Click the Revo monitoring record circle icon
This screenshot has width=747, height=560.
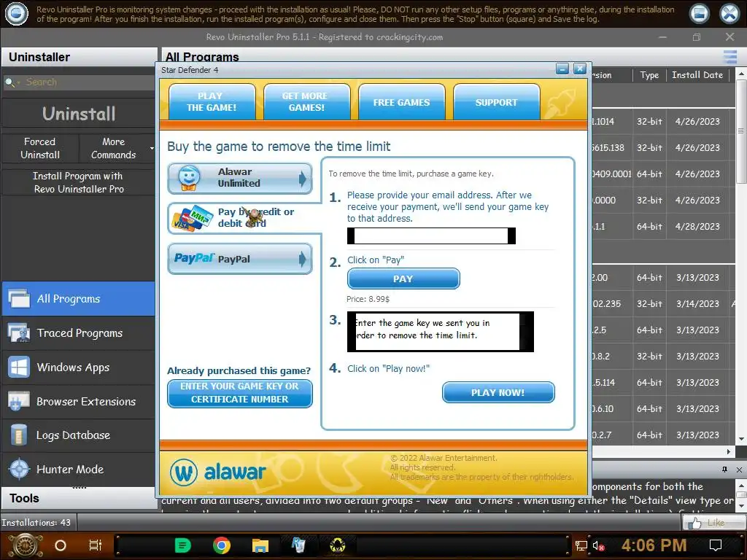point(16,14)
